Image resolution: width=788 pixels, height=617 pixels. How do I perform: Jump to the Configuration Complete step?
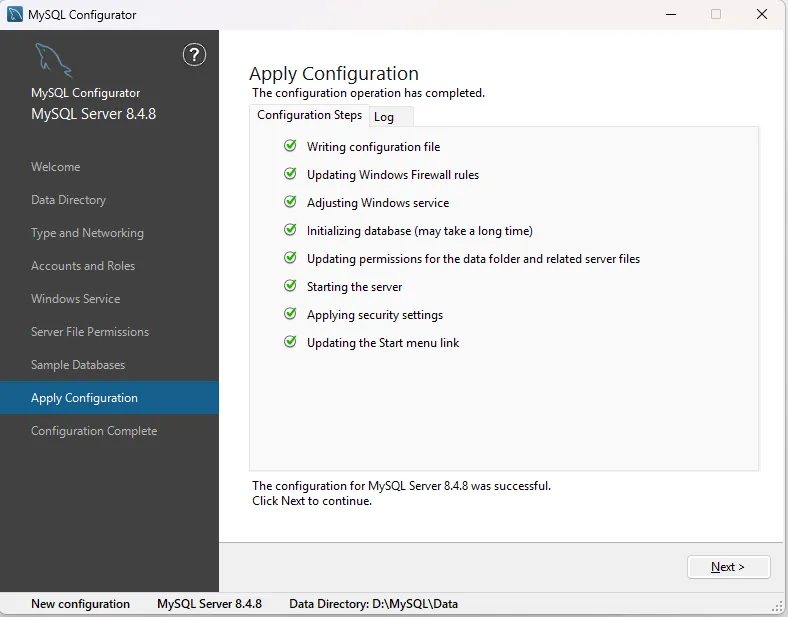pyautogui.click(x=94, y=431)
